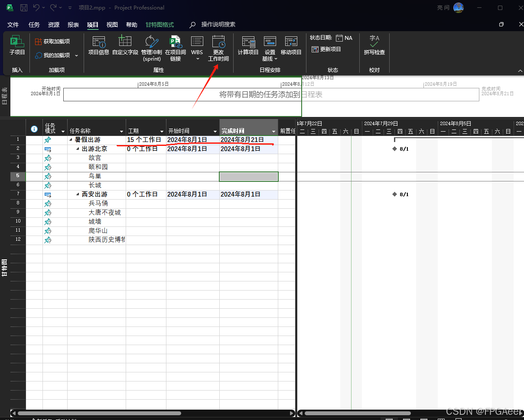Open 工期 column filter dropdown
Image resolution: width=524 pixels, height=420 pixels.
pyautogui.click(x=162, y=131)
